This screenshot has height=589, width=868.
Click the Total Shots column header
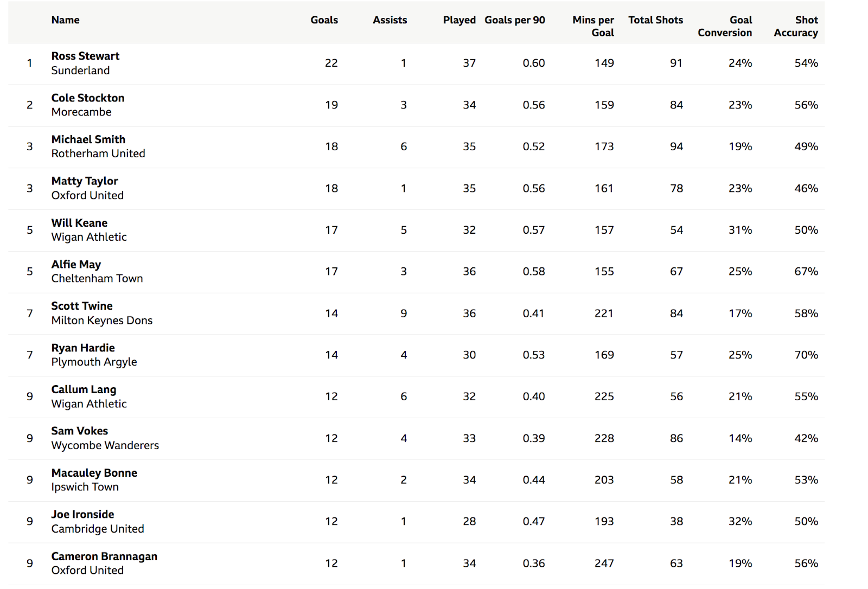[655, 20]
